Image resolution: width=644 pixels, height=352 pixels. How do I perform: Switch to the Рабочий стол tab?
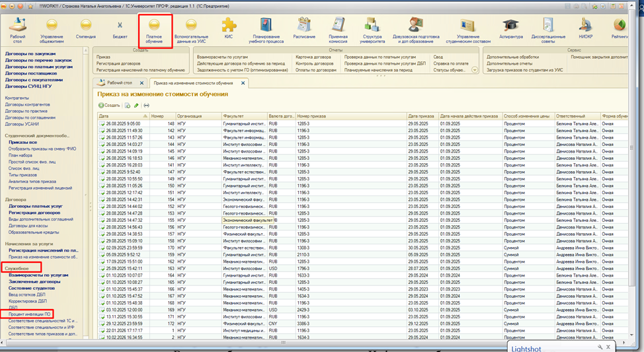tap(120, 83)
